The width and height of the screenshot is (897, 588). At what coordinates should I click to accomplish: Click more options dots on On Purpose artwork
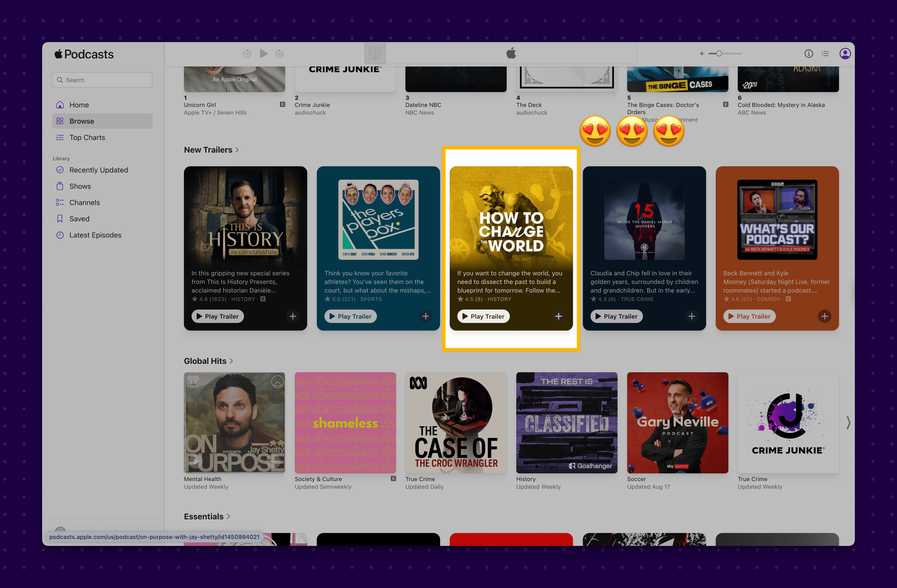click(274, 461)
